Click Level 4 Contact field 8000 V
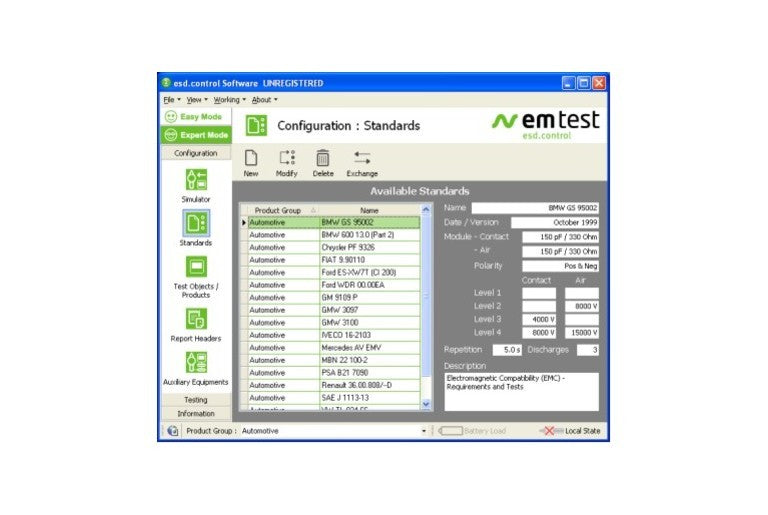 pyautogui.click(x=539, y=333)
